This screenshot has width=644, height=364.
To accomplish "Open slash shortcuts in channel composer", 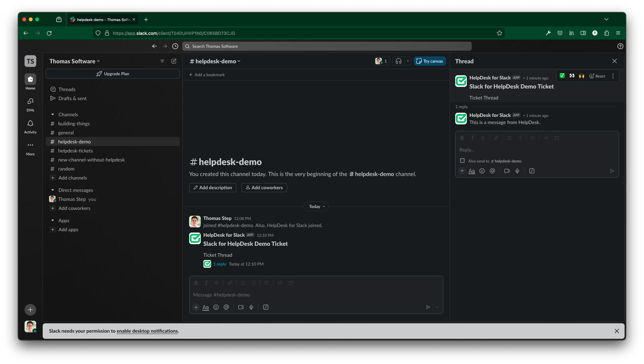I will 266,307.
